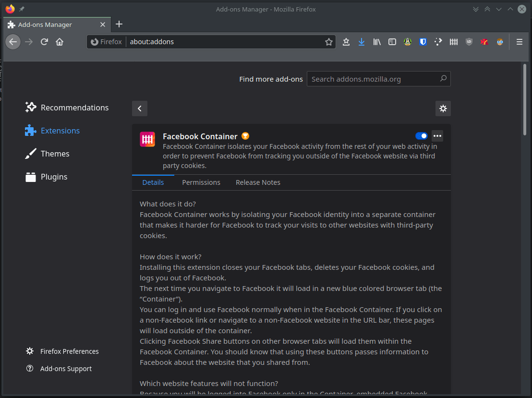Click the page vertical scrollbar
This screenshot has height=398, width=532.
point(525,100)
